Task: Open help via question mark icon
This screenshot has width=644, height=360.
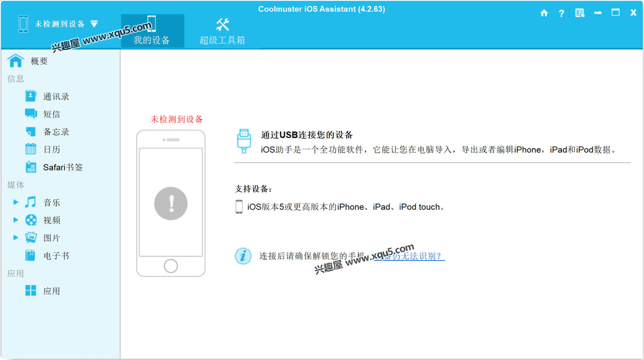Action: [561, 13]
